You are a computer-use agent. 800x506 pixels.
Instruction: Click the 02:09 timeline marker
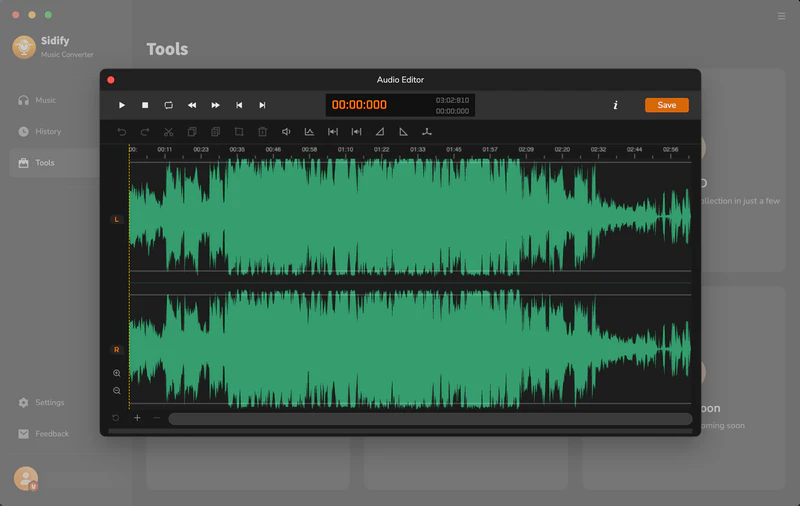pyautogui.click(x=526, y=149)
